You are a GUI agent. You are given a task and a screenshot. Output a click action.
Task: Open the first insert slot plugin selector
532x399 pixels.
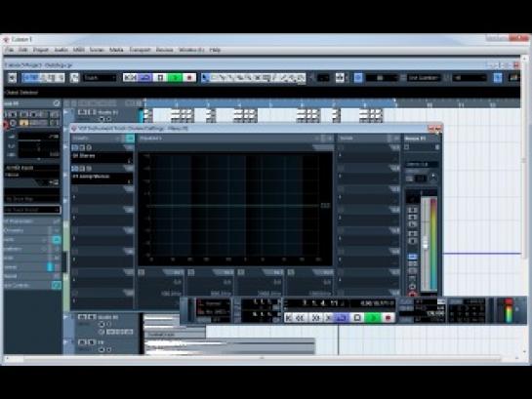102,158
